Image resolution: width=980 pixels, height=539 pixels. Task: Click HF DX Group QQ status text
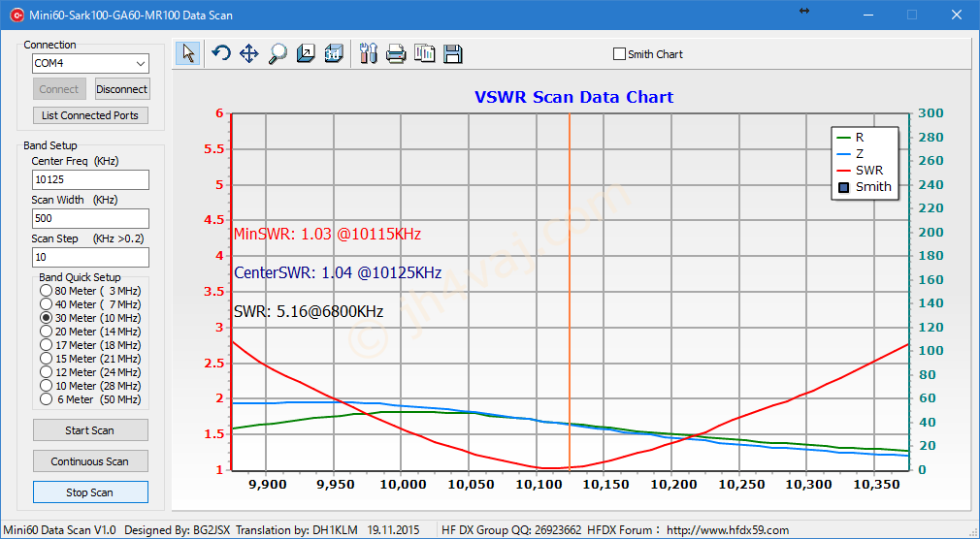511,530
